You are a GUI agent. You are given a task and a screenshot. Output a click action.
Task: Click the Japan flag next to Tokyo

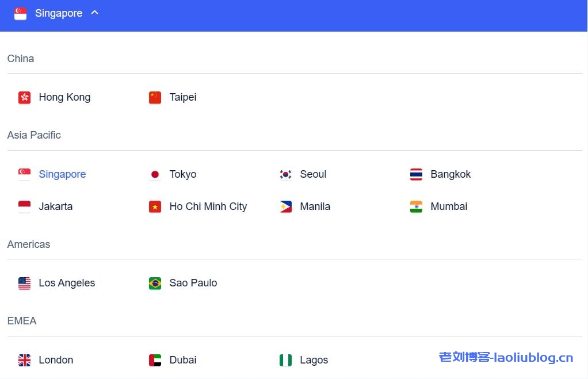pos(155,174)
